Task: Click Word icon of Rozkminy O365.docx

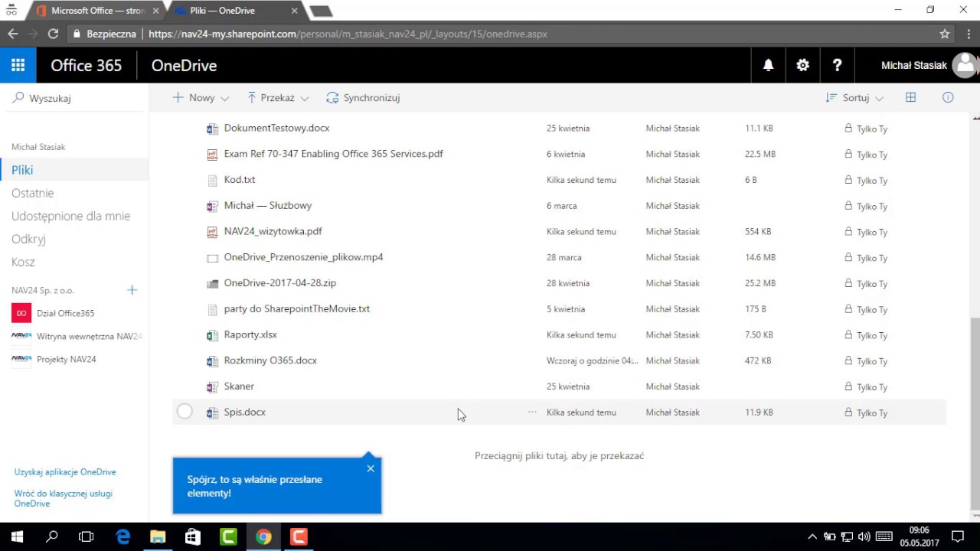Action: point(212,361)
